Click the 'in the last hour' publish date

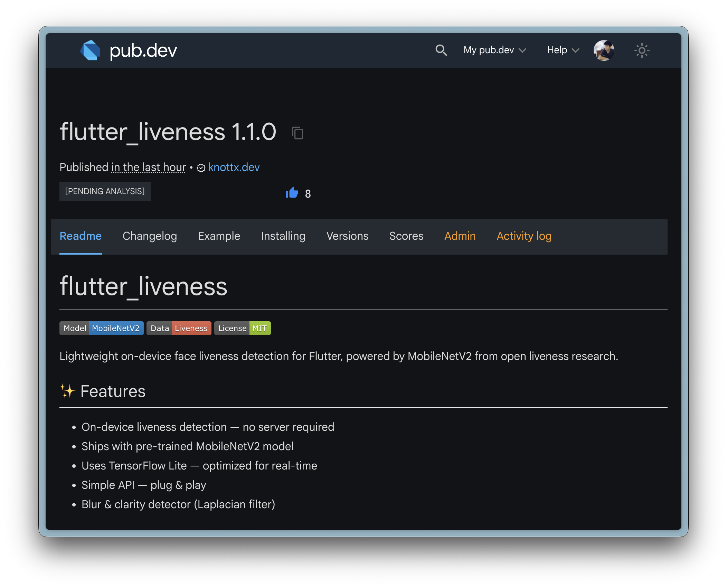pyautogui.click(x=148, y=168)
